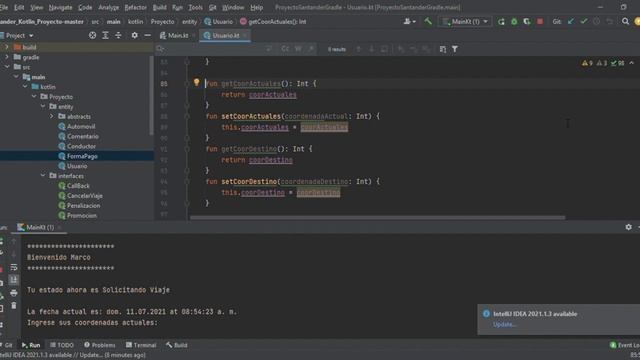The image size is (640, 360).
Task: Expand the build folder
Action: pyautogui.click(x=7, y=47)
